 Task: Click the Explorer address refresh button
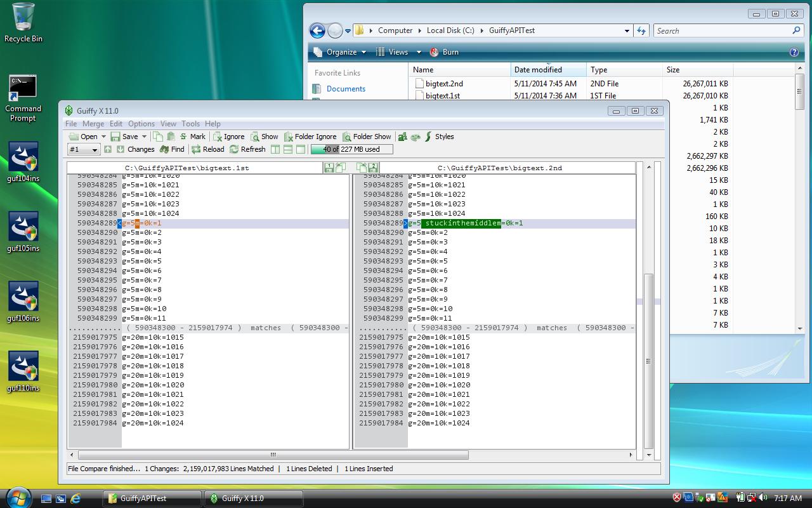(641, 30)
